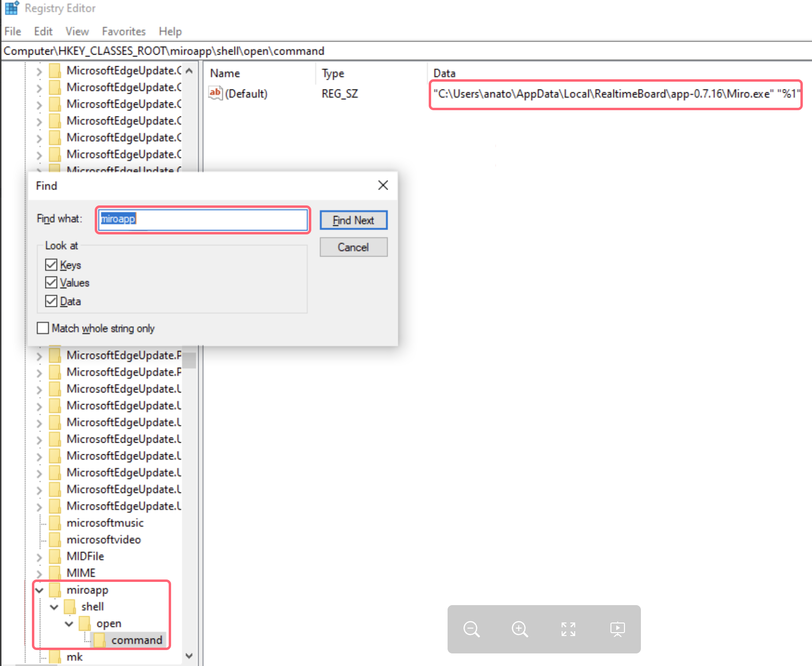Click the zoom out magnifier icon
The height and width of the screenshot is (666, 812).
point(471,629)
